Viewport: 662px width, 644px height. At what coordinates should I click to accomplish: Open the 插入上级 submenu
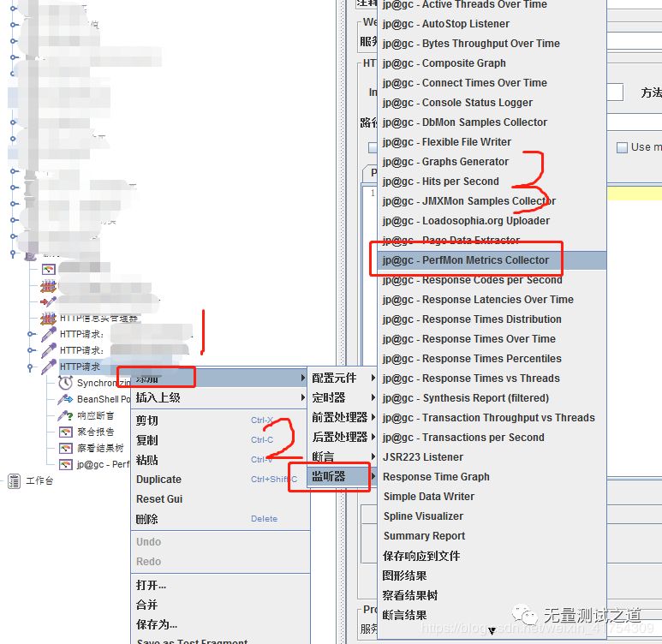(219, 397)
